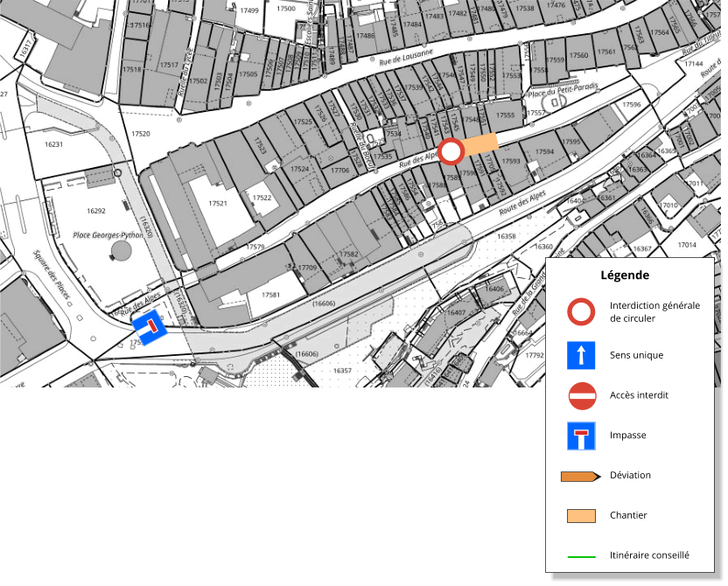Click the Impasse icon in the legend
Image resolution: width=728 pixels, height=586 pixels.
pyautogui.click(x=581, y=436)
